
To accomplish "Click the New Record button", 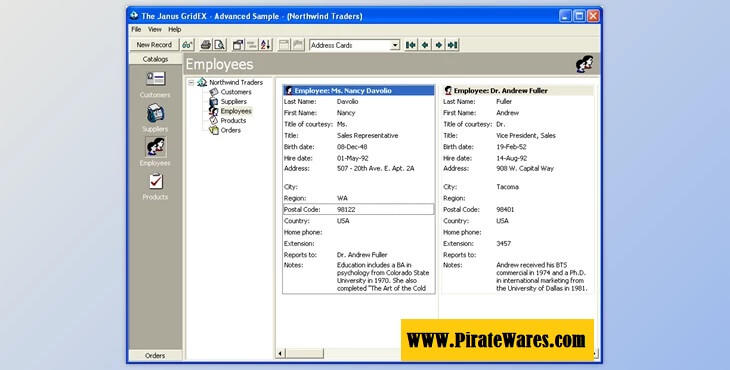I will point(154,45).
